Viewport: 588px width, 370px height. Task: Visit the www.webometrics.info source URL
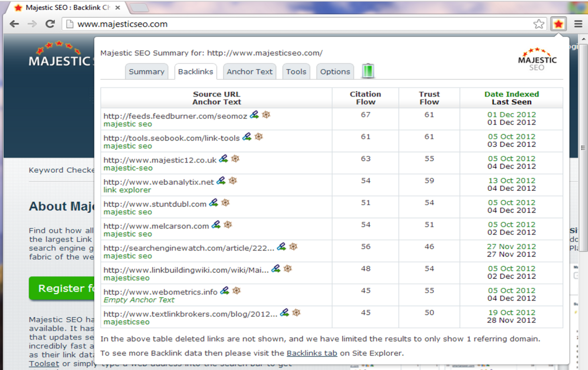tap(160, 292)
